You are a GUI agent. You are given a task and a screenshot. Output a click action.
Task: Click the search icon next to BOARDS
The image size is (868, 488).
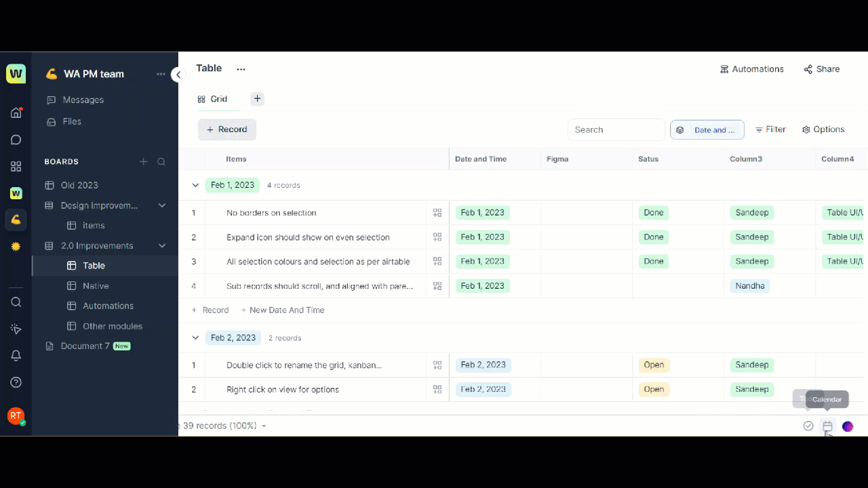[161, 162]
